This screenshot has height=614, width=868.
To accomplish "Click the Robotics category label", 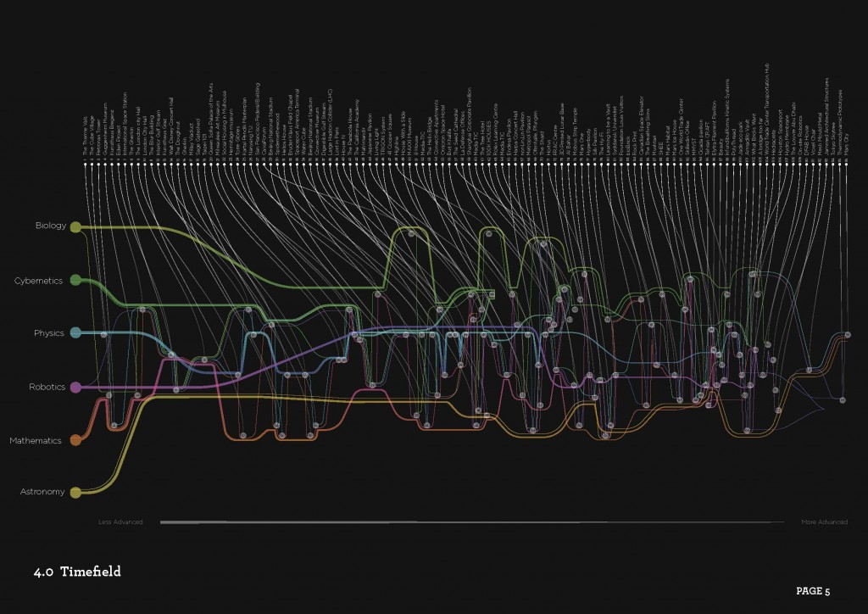I will [47, 387].
